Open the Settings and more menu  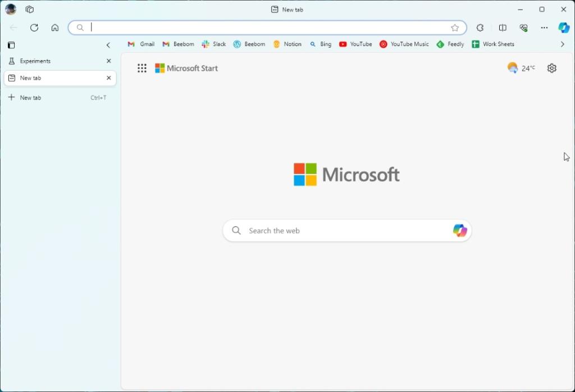(x=544, y=27)
